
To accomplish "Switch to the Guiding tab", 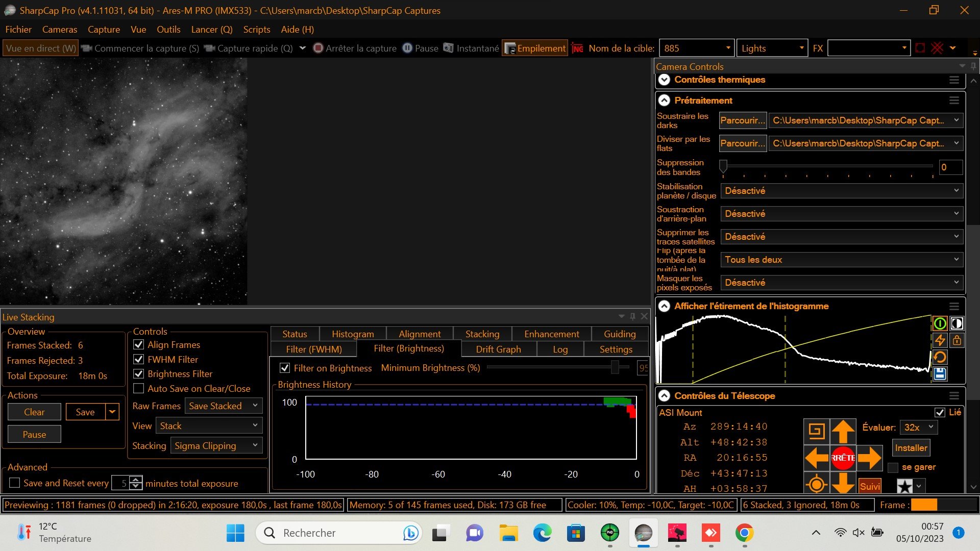I will pos(620,334).
